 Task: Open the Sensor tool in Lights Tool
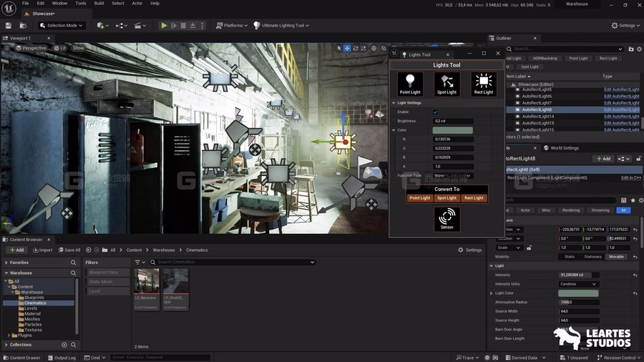click(447, 219)
